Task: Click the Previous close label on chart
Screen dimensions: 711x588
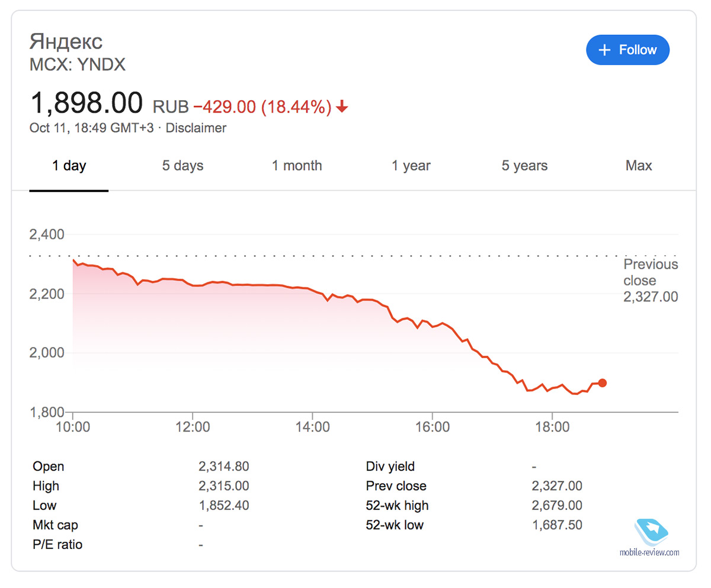Action: click(x=650, y=272)
